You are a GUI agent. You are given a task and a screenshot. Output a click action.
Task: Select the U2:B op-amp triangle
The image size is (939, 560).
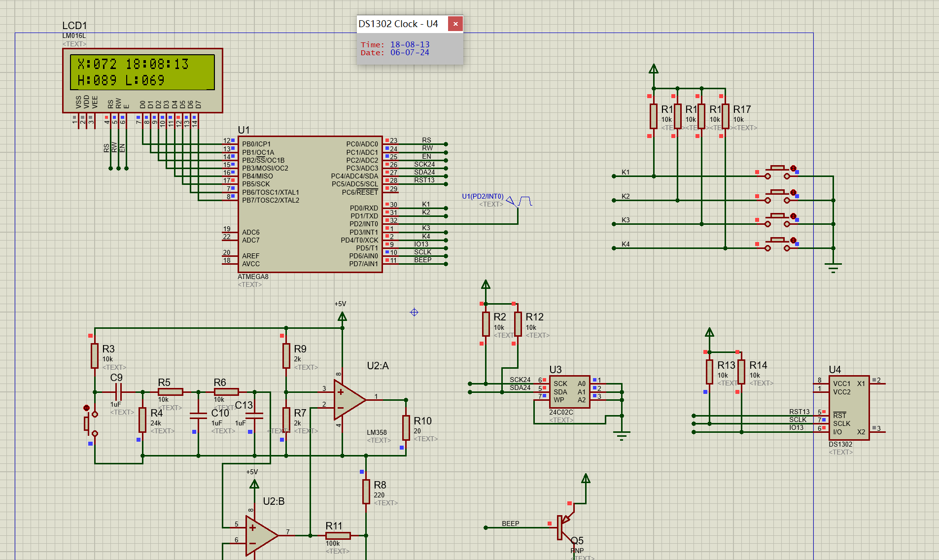point(261,535)
